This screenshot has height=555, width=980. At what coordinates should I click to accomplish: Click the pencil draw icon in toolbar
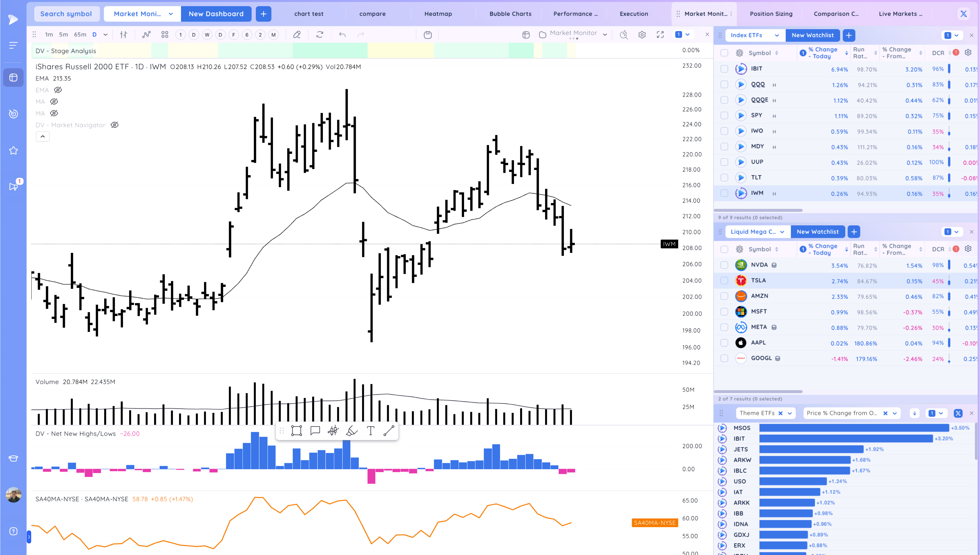296,35
